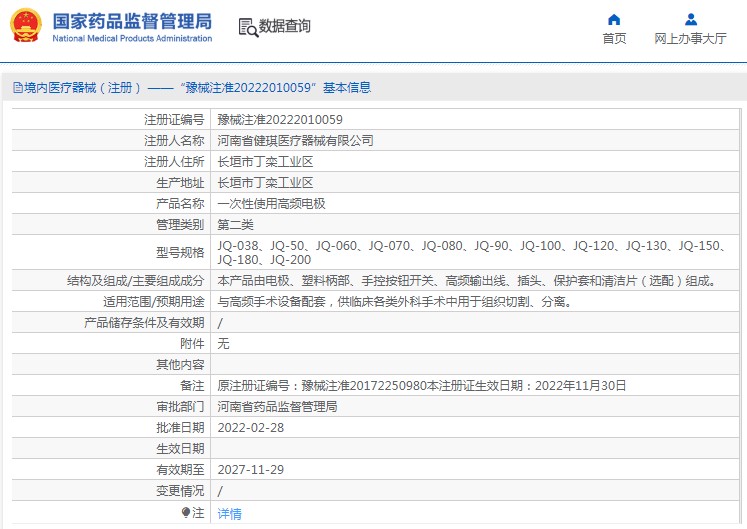Click the 网上办事大厅 user icon
The height and width of the screenshot is (529, 747).
point(691,20)
